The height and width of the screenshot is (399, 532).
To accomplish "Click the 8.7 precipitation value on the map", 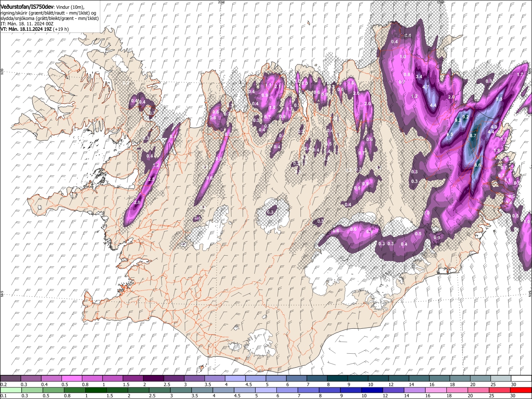I will click(x=473, y=136).
